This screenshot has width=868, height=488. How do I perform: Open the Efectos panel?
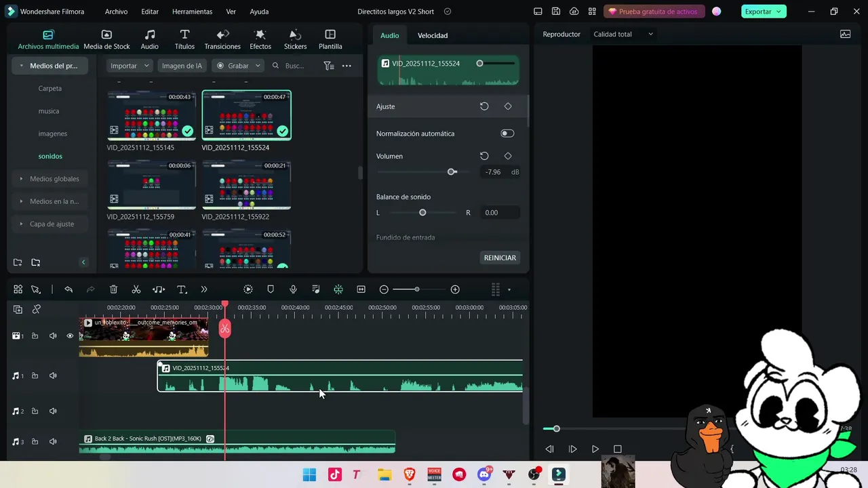(x=260, y=40)
